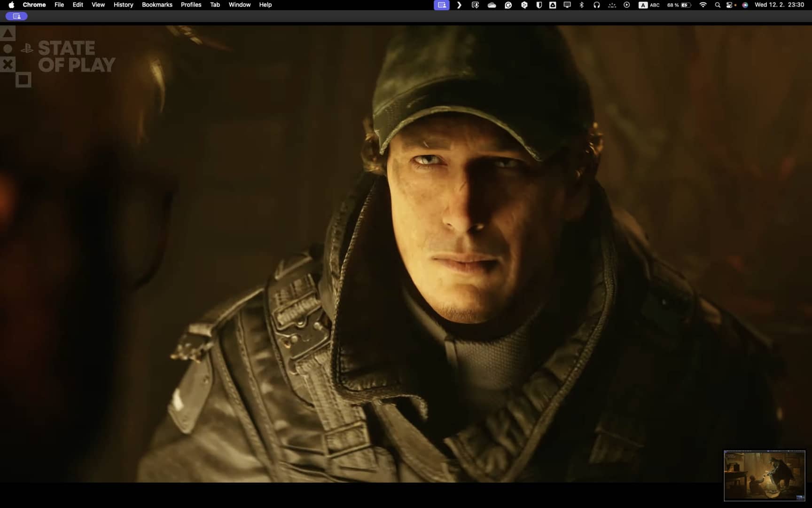Click the purple screen sharing menu bar icon
812x508 pixels.
click(x=442, y=5)
